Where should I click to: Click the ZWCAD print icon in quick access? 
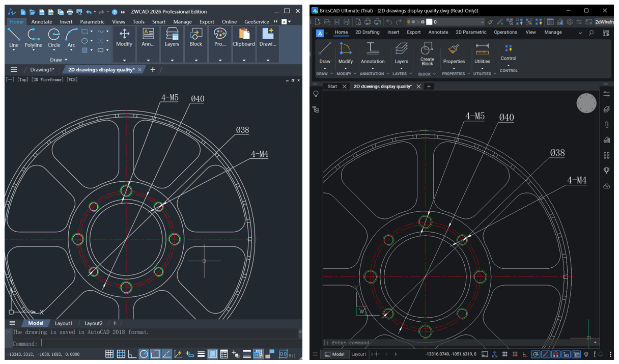70,12
